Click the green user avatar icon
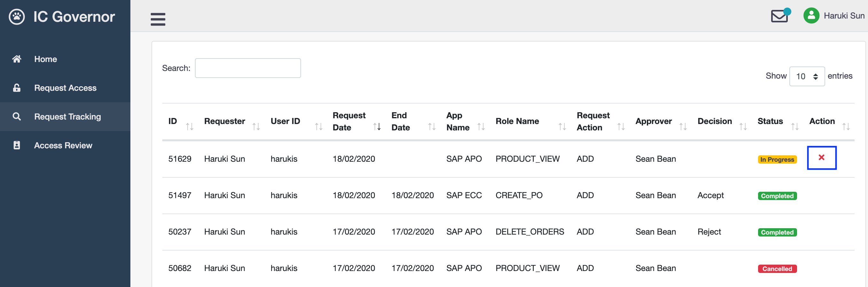 tap(811, 15)
